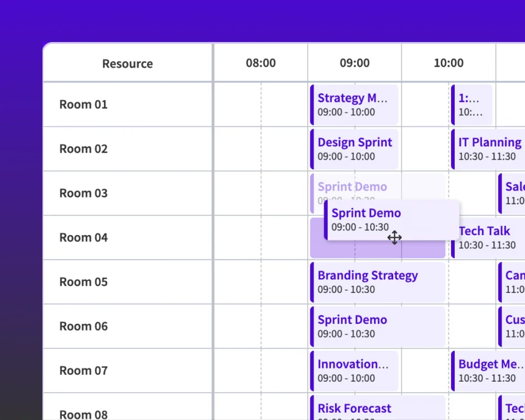Click the 08:00 time header
This screenshot has width=525, height=420.
pyautogui.click(x=260, y=62)
